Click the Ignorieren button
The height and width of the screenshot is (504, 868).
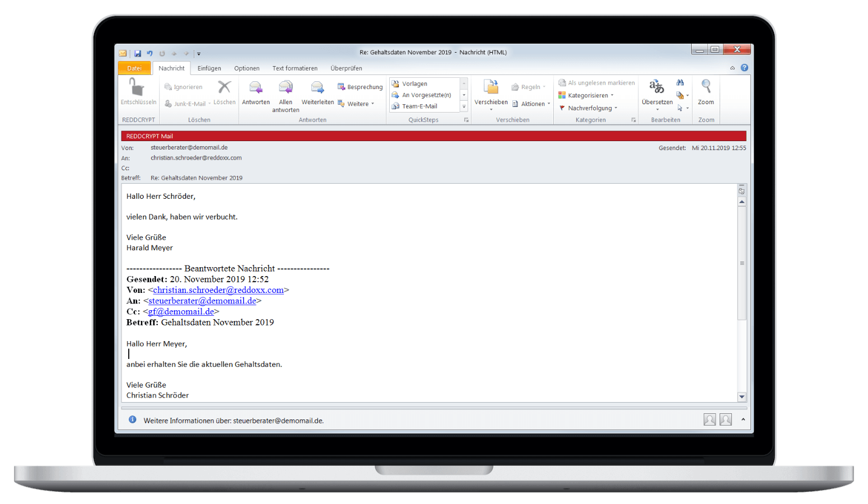183,87
